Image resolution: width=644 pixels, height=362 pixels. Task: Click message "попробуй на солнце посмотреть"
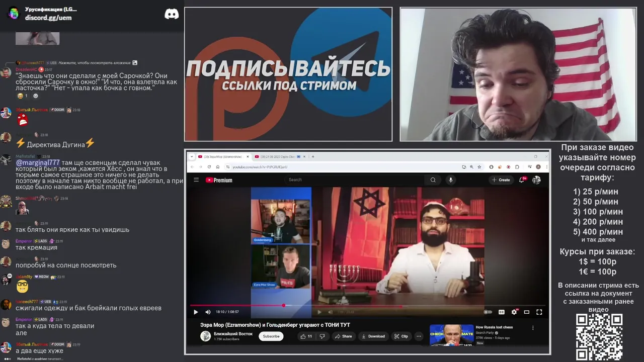point(66,265)
